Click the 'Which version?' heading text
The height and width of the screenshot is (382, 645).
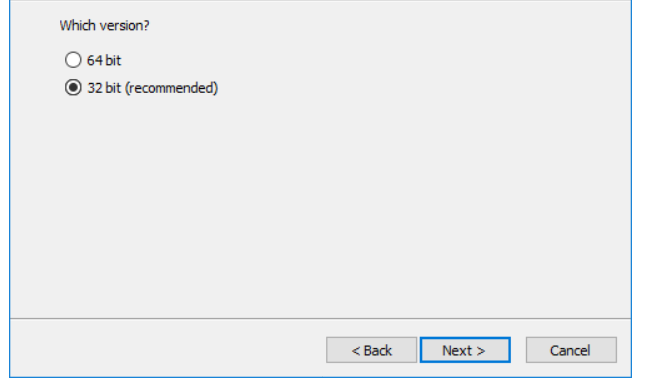104,25
